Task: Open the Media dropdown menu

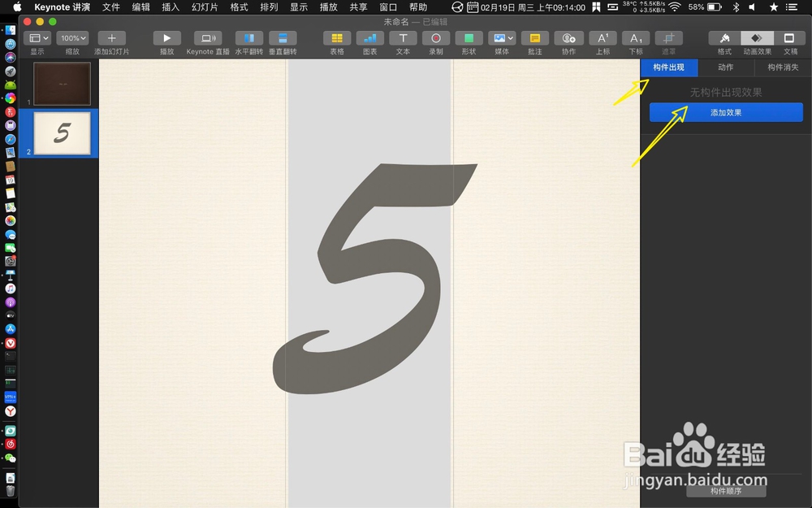Action: [x=502, y=37]
